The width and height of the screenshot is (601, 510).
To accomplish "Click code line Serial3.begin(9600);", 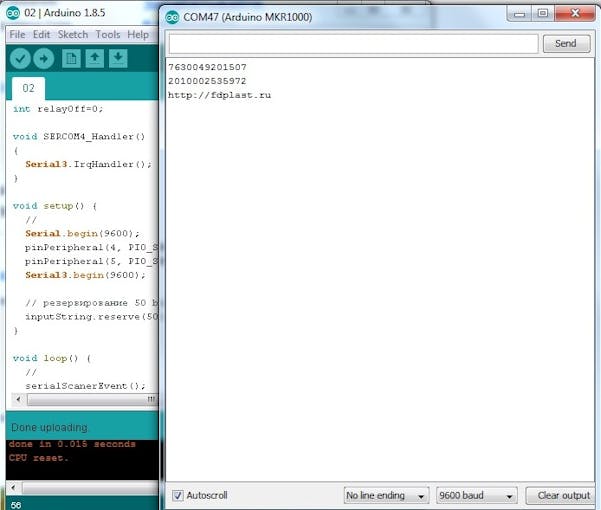I will [85, 275].
